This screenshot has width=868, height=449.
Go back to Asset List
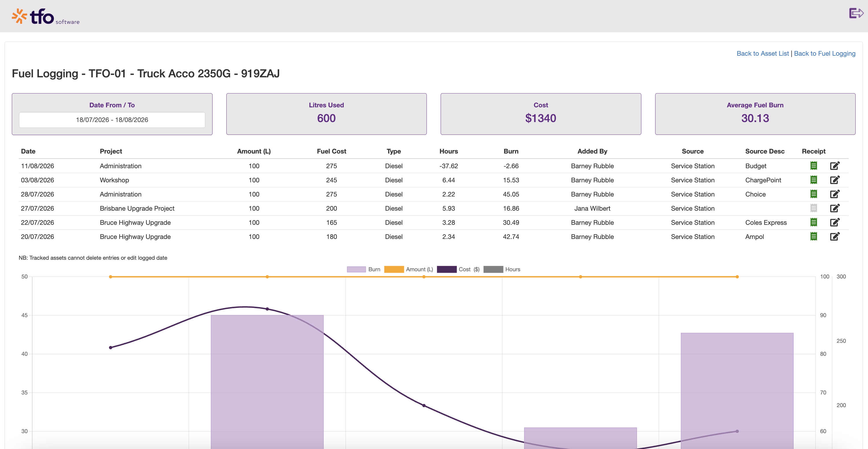coord(762,53)
